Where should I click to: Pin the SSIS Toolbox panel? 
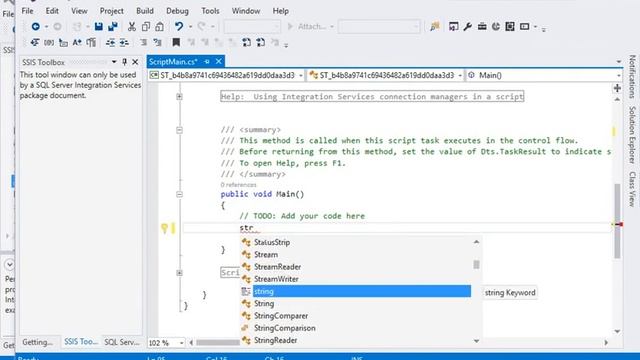124,62
